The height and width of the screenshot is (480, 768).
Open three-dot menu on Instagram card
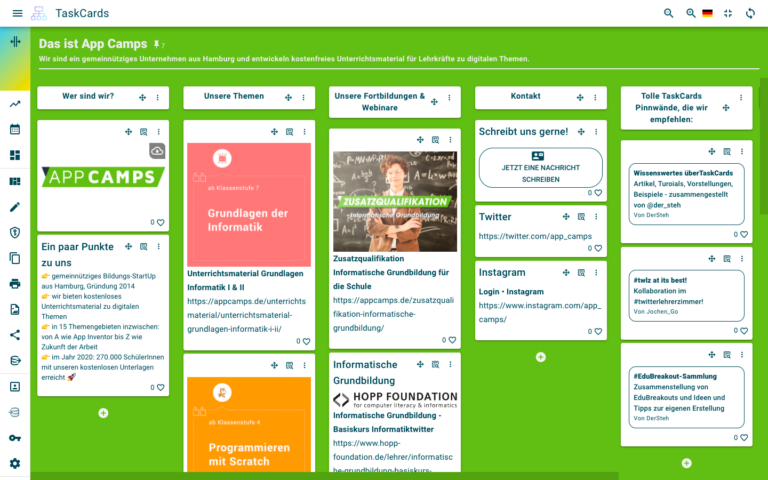(x=596, y=272)
